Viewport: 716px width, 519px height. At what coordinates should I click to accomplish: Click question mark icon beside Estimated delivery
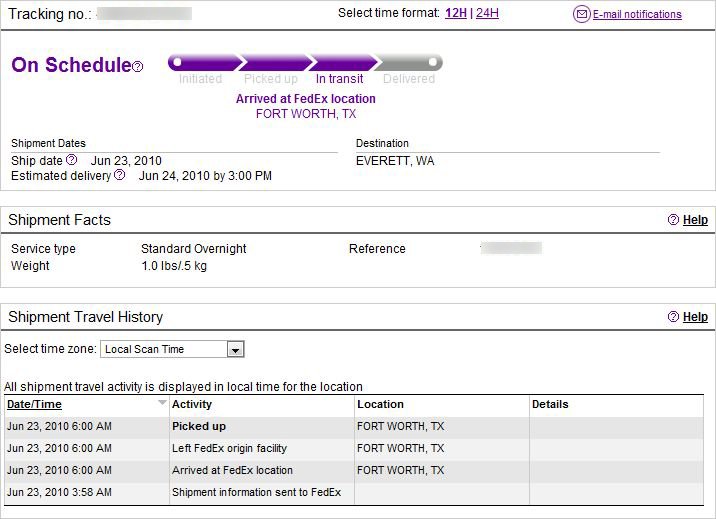coord(120,175)
